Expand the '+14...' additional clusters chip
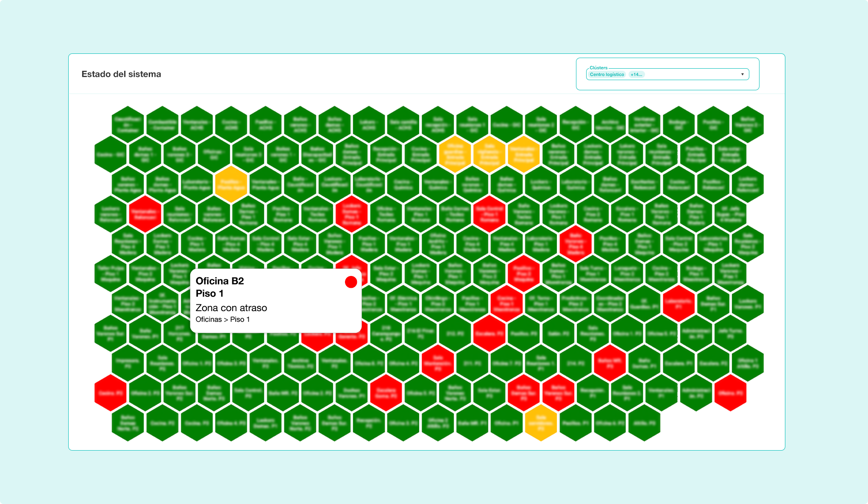 [x=636, y=75]
